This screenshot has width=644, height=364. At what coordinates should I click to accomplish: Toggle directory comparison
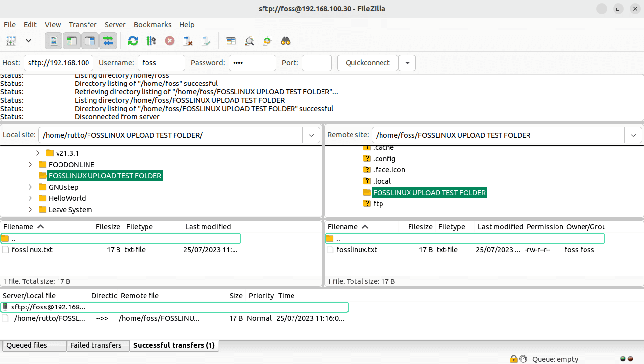pos(249,41)
